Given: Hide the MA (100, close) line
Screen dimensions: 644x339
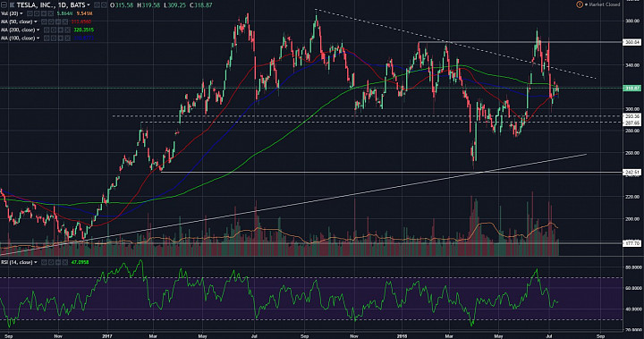Looking at the screenshot, I should coord(47,38).
